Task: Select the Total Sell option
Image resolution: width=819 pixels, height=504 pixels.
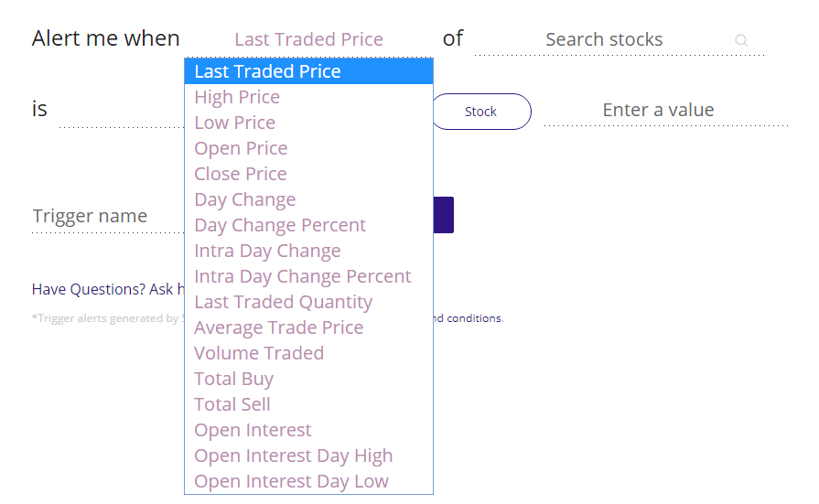Action: point(308,404)
